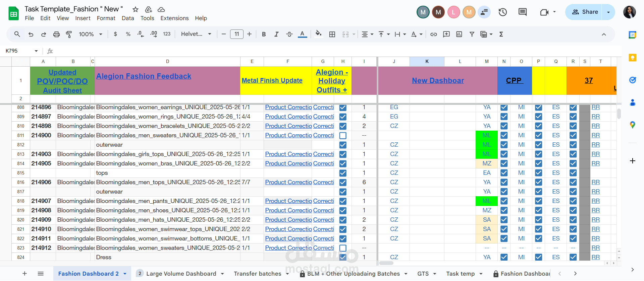This screenshot has width=644, height=281.
Task: Open CPP header link
Action: click(515, 80)
